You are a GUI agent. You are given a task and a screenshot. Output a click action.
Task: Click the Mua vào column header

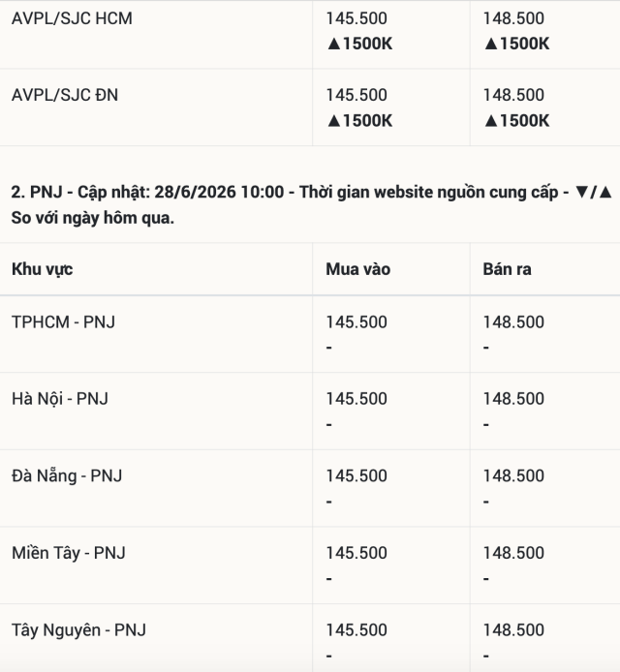[x=358, y=269]
